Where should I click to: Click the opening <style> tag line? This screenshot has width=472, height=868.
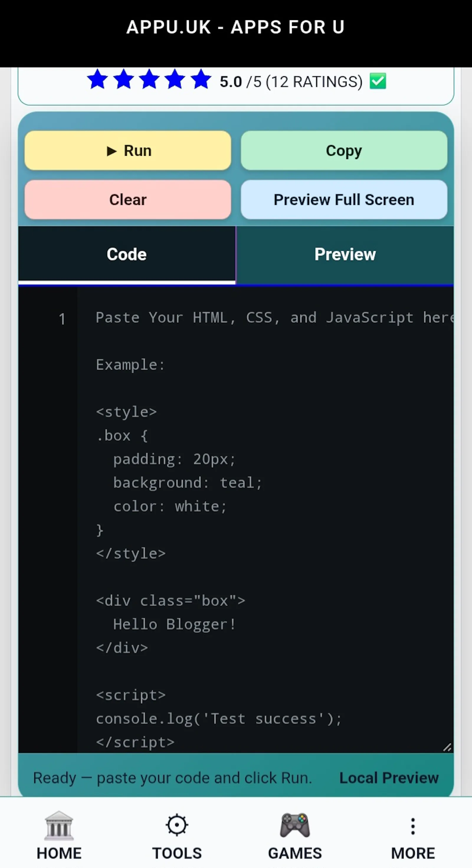(x=126, y=412)
